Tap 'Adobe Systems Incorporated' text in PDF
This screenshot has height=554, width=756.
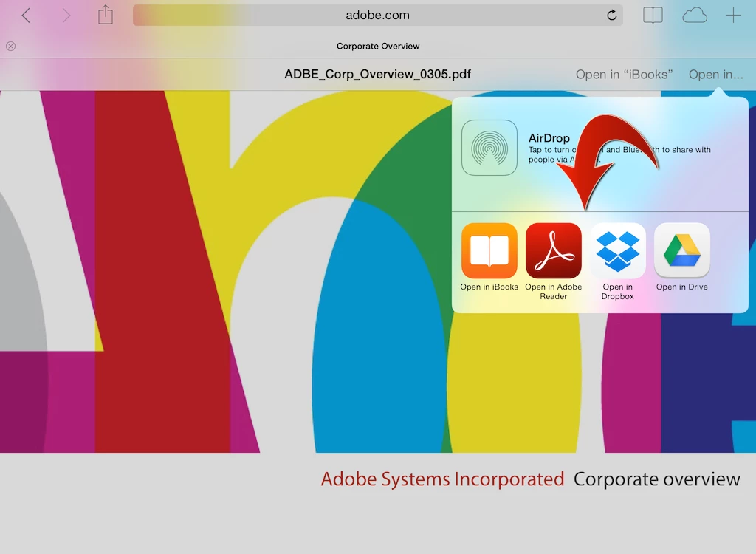tap(443, 479)
